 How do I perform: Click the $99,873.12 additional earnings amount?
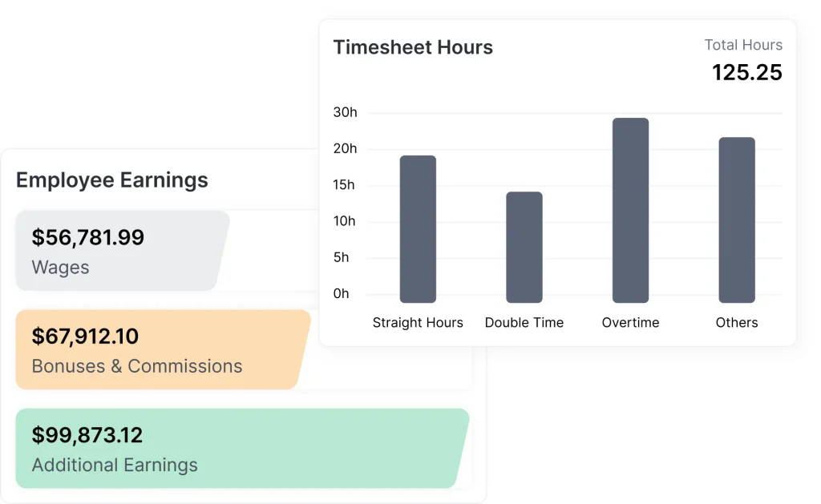[87, 435]
